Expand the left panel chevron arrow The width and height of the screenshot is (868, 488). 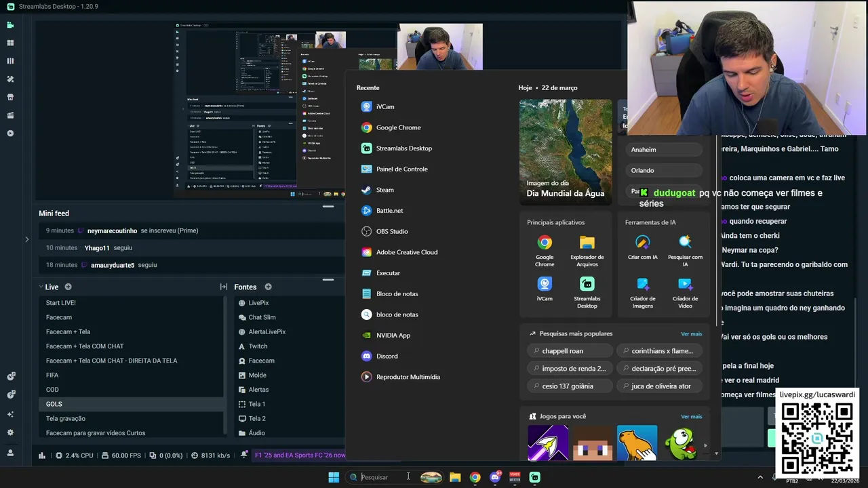point(26,239)
